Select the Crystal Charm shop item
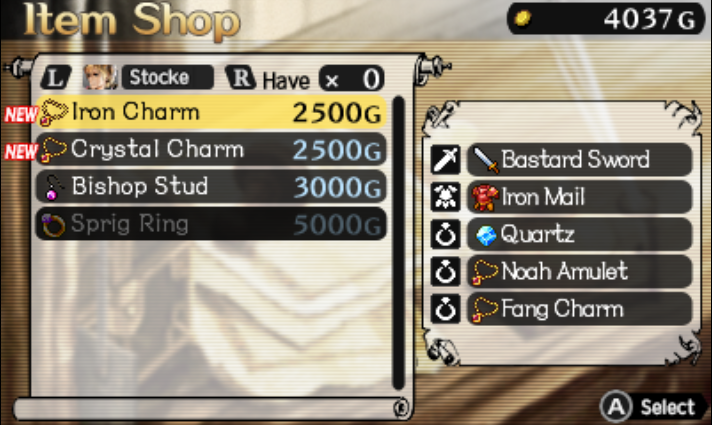This screenshot has height=425, width=712. (x=211, y=149)
